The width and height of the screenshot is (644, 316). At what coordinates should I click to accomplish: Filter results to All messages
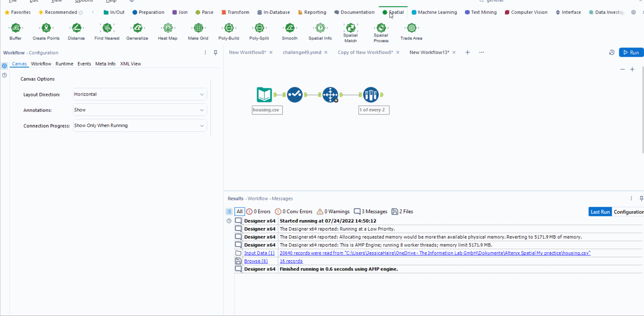tap(240, 212)
